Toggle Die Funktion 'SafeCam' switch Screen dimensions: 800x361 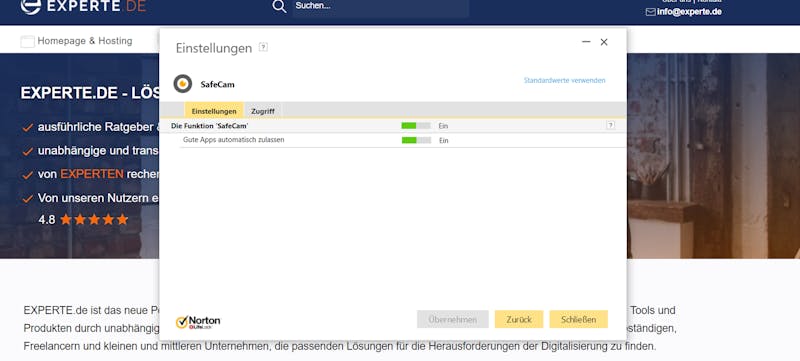point(416,125)
